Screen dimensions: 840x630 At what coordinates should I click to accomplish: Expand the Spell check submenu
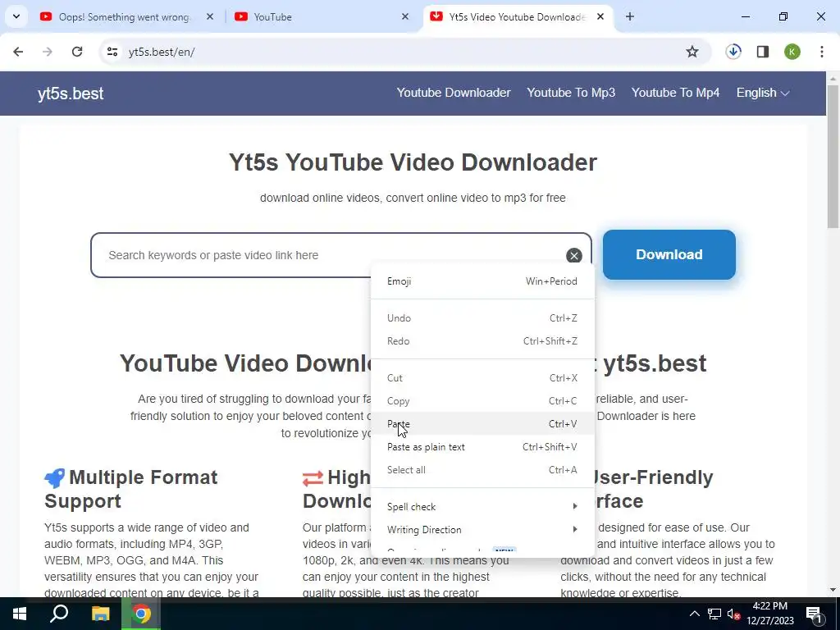(x=482, y=507)
